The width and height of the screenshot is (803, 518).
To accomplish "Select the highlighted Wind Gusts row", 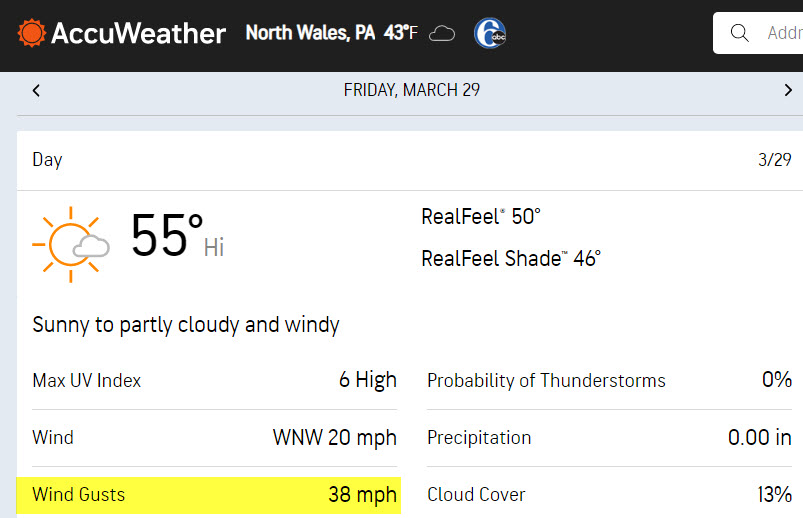I will pyautogui.click(x=209, y=495).
